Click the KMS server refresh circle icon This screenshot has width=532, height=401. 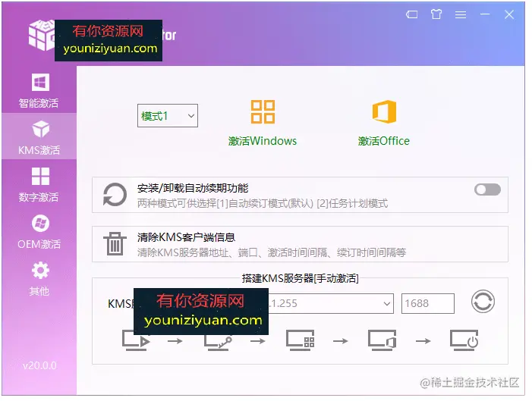[483, 302]
